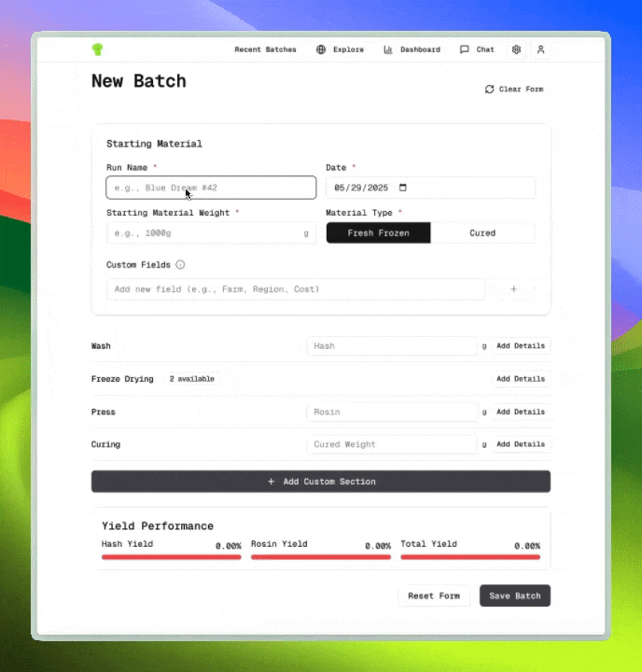This screenshot has width=642, height=672.
Task: Click the green app logo icon
Action: tap(97, 49)
